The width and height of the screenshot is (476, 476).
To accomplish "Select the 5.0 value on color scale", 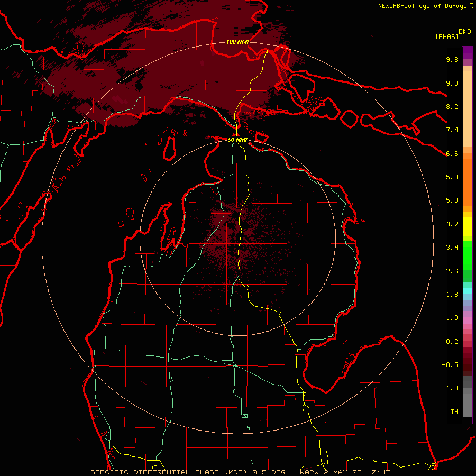I will (452, 200).
